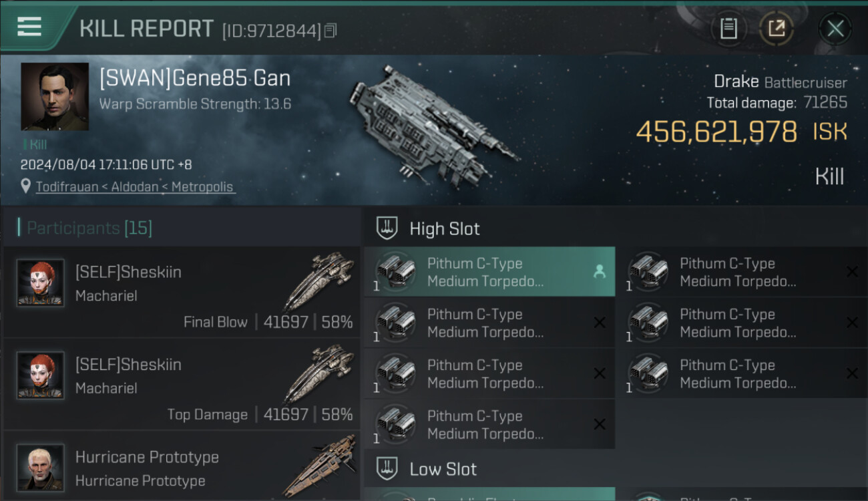The width and height of the screenshot is (868, 501).
Task: Share the kill report externally
Action: (776, 29)
